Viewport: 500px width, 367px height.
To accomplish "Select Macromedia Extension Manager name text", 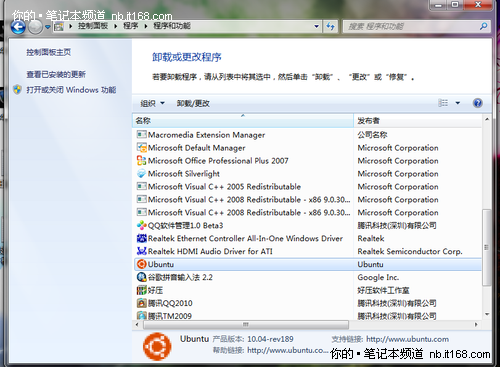I will point(206,135).
